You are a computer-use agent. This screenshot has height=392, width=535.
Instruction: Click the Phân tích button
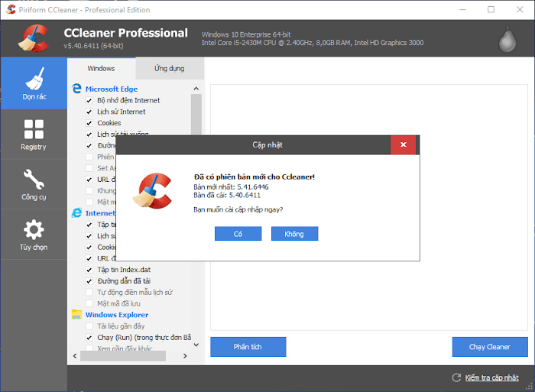click(x=248, y=347)
